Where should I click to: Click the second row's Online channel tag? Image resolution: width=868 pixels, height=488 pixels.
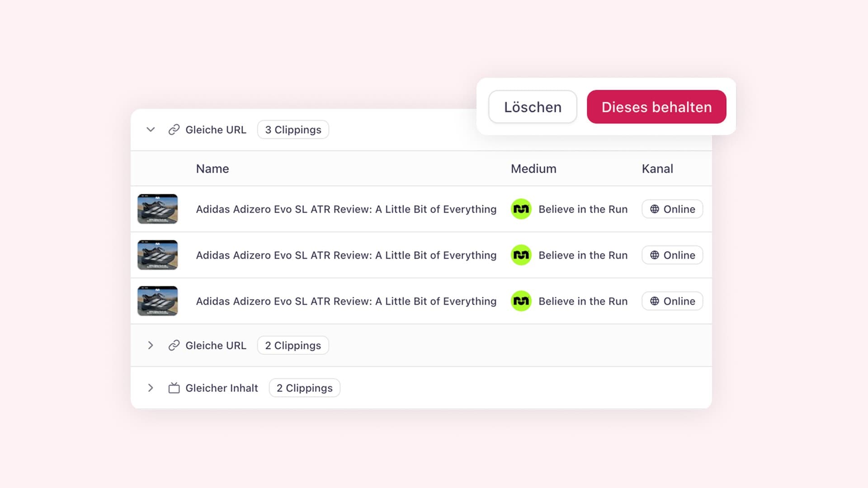click(672, 255)
